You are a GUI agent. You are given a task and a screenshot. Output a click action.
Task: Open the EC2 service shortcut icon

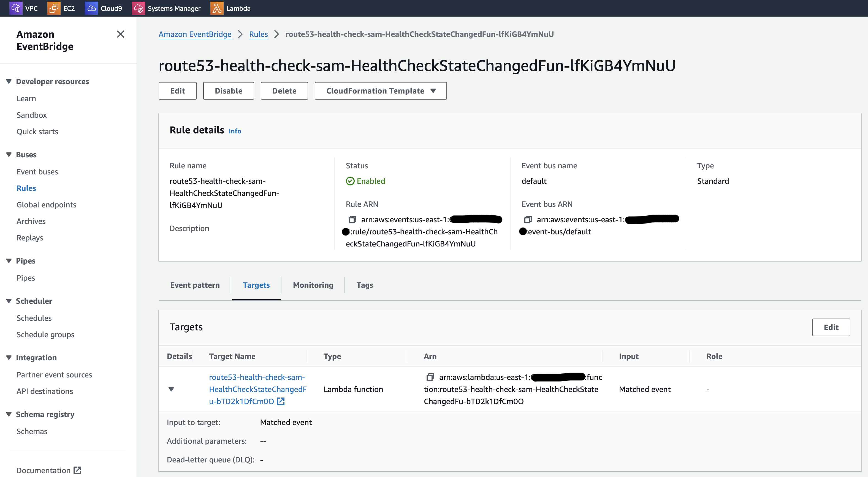tap(54, 8)
